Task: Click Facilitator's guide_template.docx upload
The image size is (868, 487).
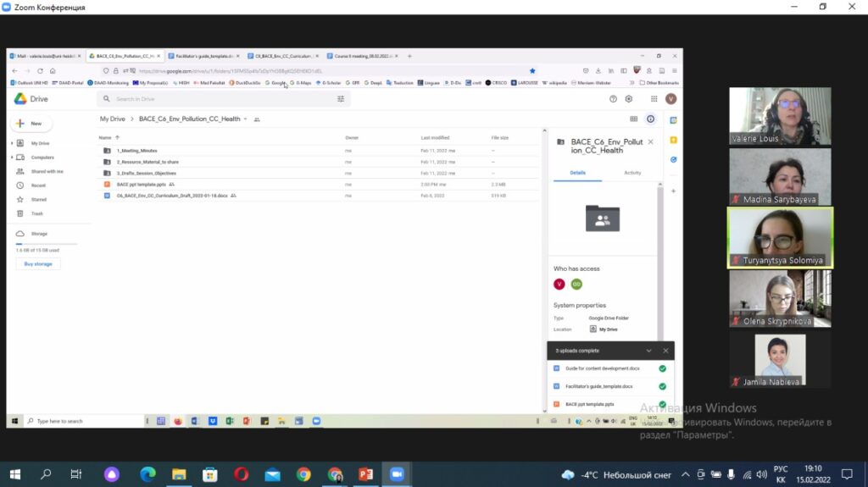Action: [x=610, y=386]
